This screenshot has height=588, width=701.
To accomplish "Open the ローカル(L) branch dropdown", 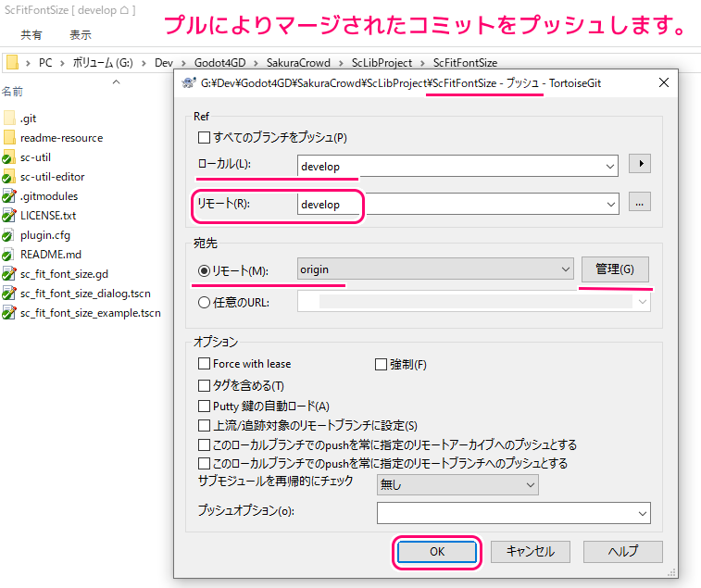I will coord(610,167).
